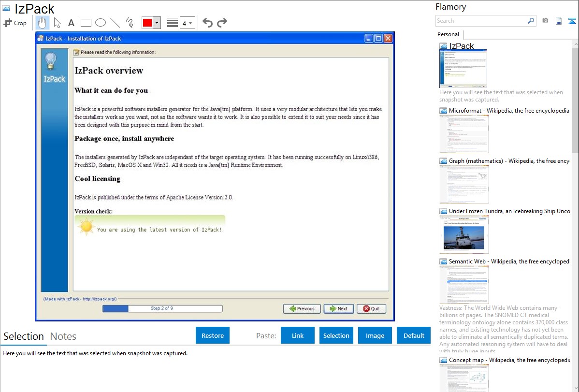
Task: Redo the last annotation
Action: click(x=222, y=23)
